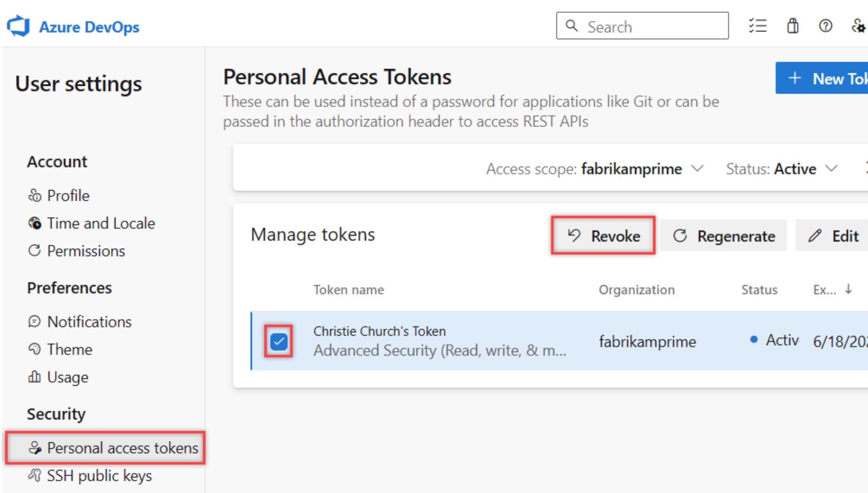This screenshot has height=493, width=868.
Task: Check the Christie Church's Token checkbox
Action: (278, 342)
